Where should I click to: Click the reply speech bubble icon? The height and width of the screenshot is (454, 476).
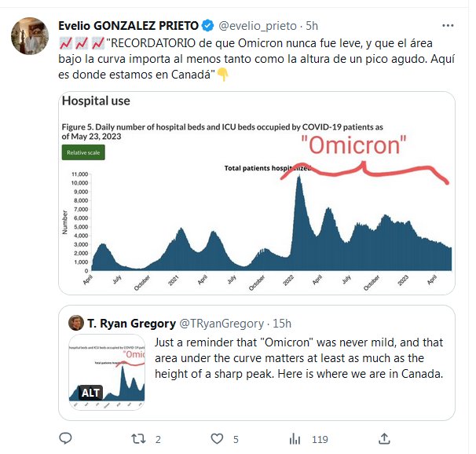65,438
